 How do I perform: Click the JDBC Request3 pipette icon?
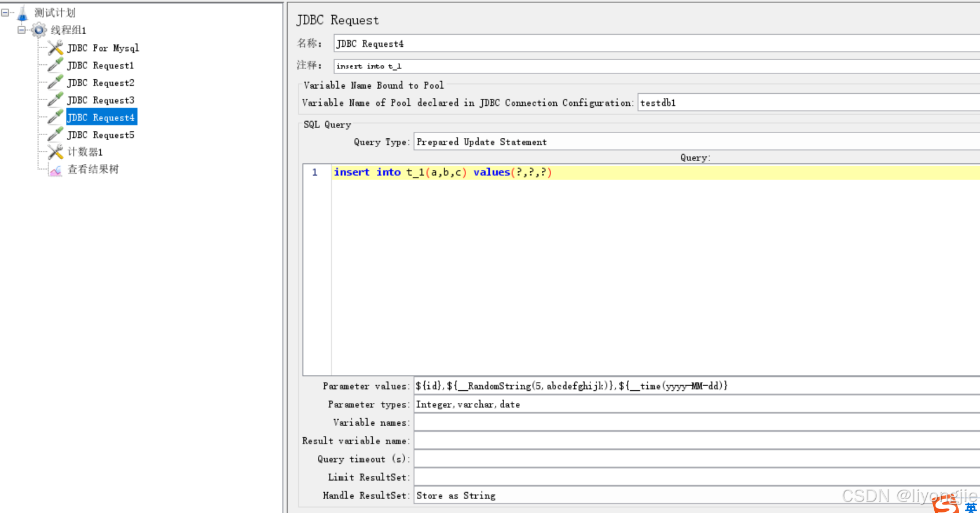56,100
